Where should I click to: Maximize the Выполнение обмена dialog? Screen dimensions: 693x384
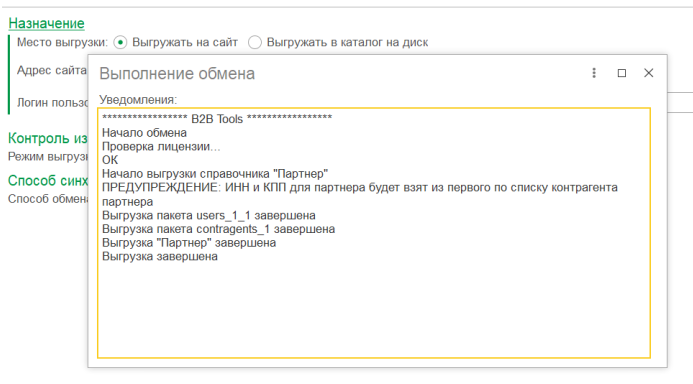(622, 73)
